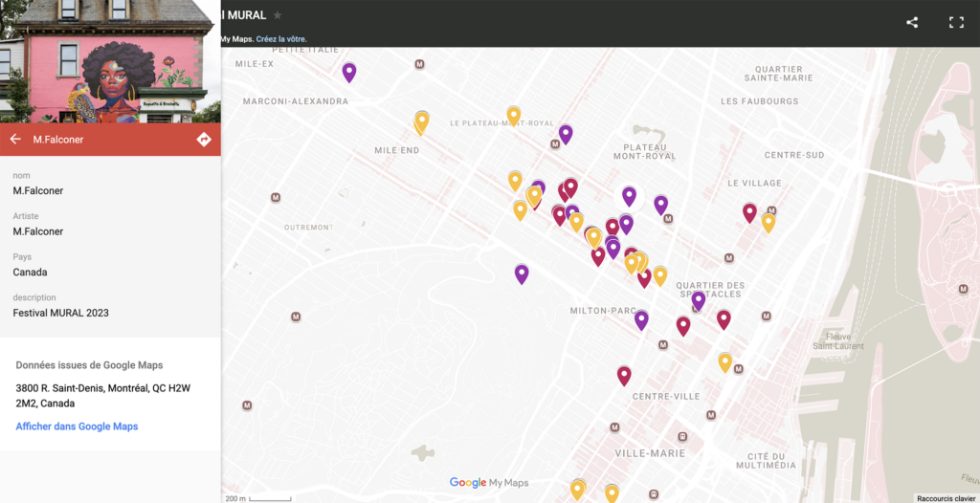980x503 pixels.
Task: Click the Festival MURAL 2023 description
Action: [x=60, y=313]
